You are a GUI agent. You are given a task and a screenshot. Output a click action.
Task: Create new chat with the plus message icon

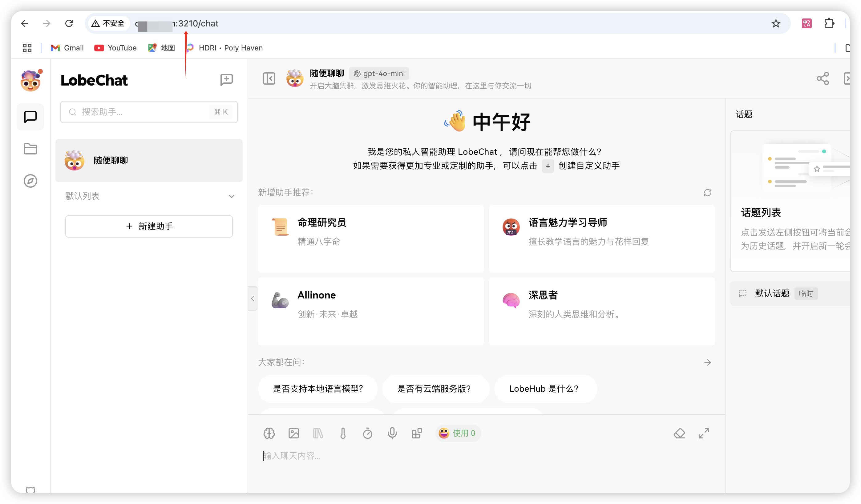[226, 80]
